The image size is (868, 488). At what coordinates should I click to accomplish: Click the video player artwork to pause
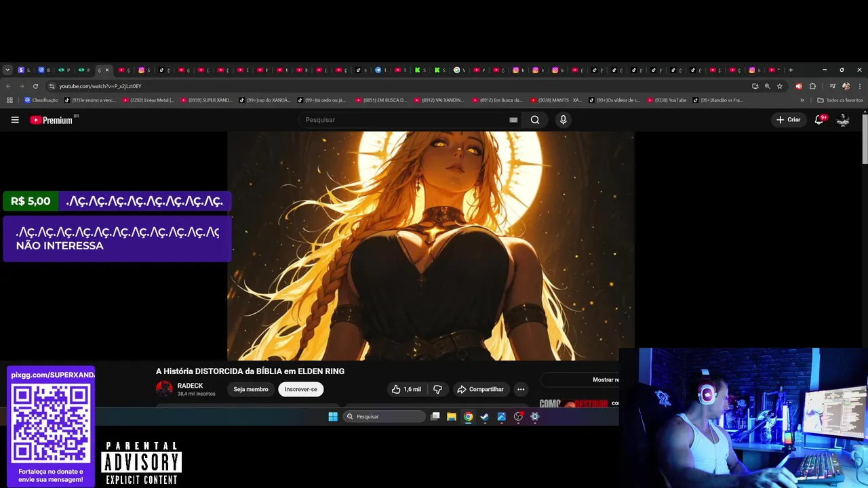point(431,246)
